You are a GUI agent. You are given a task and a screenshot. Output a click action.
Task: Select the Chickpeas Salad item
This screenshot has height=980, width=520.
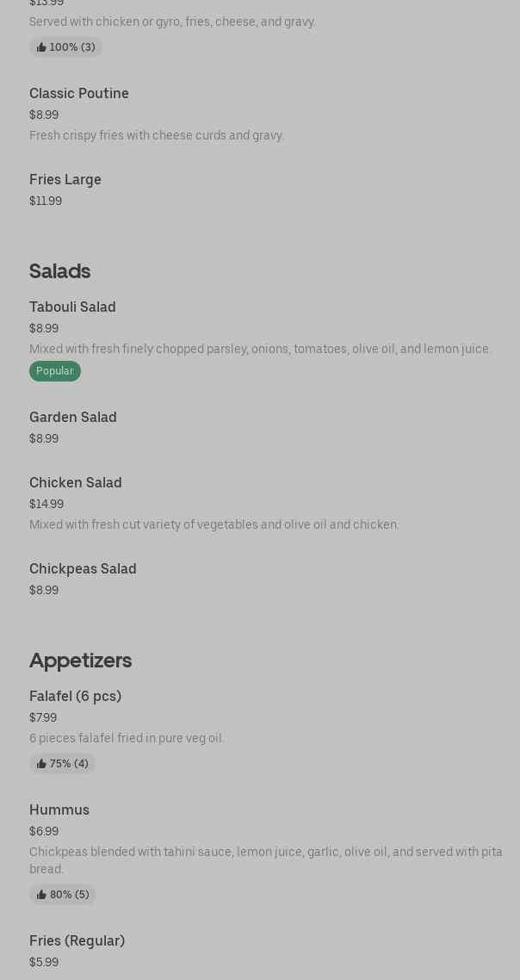[x=83, y=568]
